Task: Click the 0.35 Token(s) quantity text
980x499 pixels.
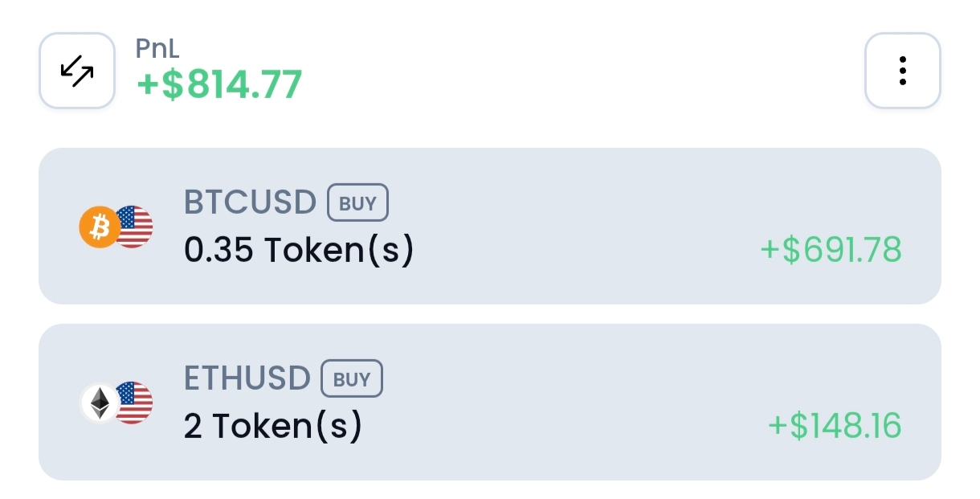Action: (299, 251)
